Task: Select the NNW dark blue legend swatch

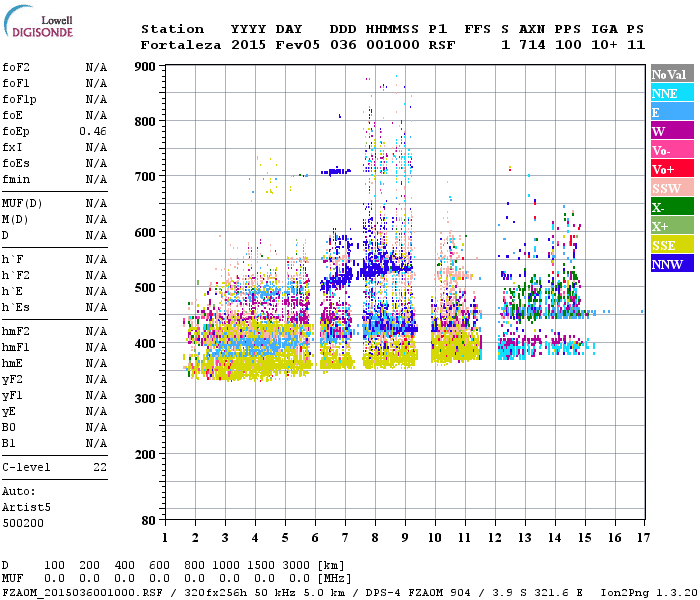Action: tap(672, 263)
